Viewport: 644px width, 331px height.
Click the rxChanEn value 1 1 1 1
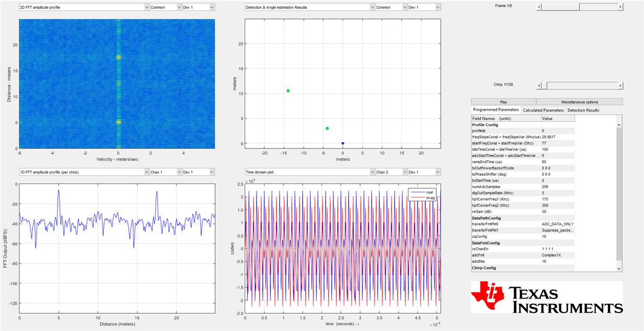point(558,249)
